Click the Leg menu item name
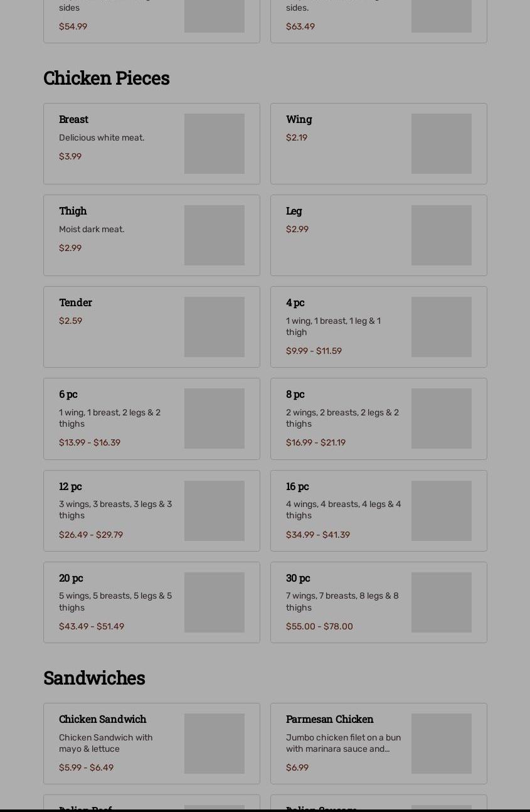530x812 pixels. pos(294,211)
